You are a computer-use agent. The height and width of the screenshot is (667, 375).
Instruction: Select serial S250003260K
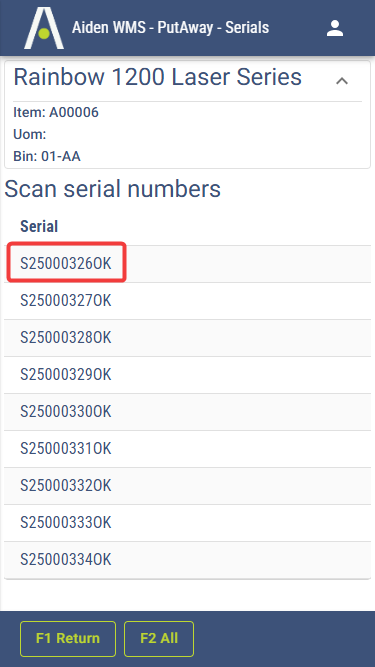click(x=188, y=264)
